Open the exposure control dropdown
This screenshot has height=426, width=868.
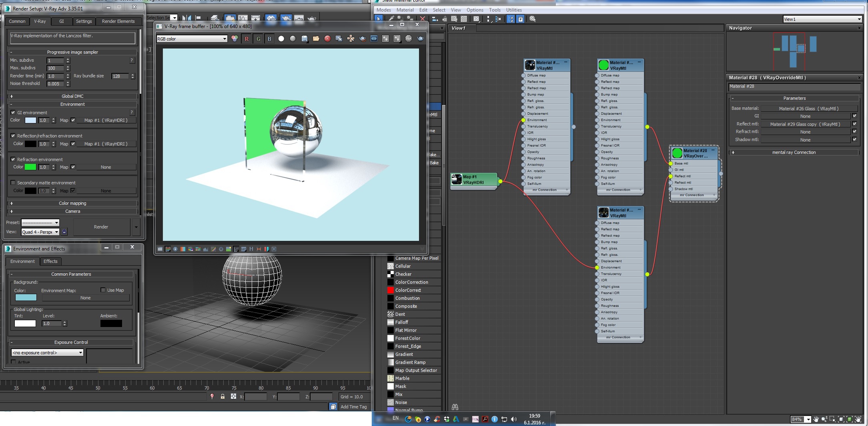(x=47, y=353)
